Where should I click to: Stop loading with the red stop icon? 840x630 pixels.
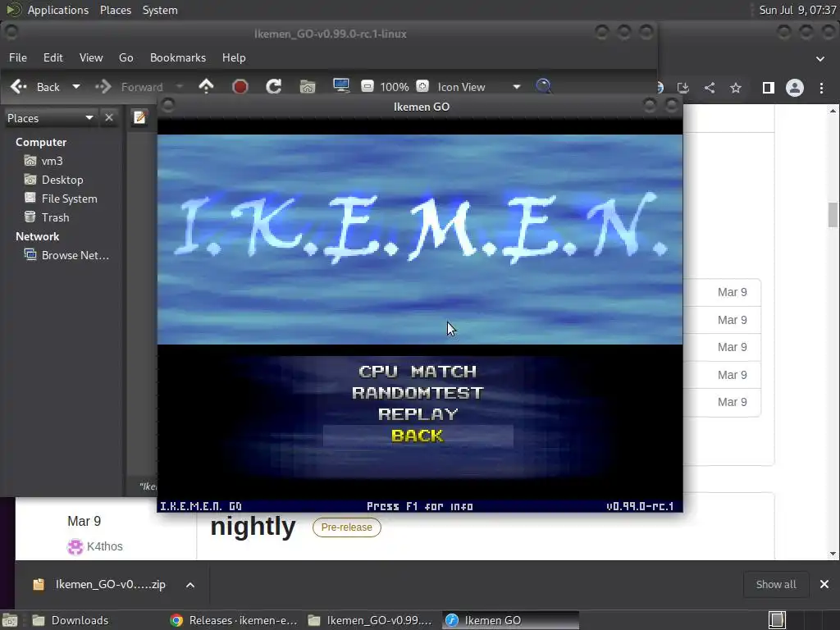coord(240,86)
